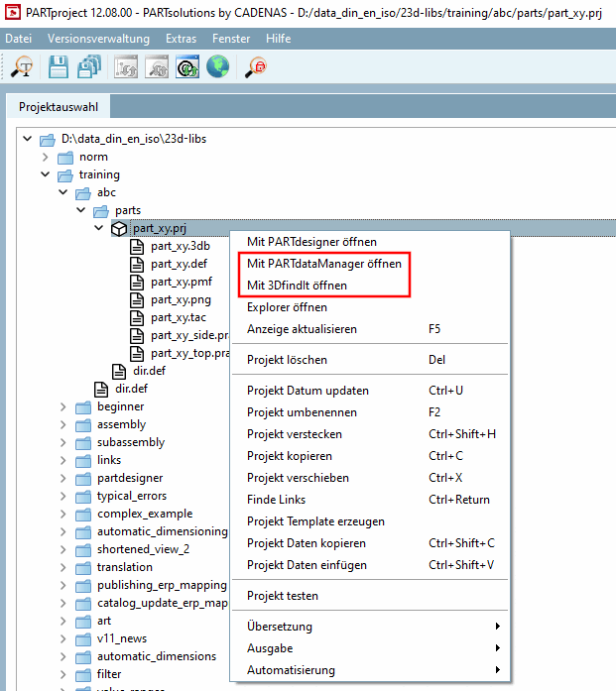This screenshot has height=691, width=616.
Task: Open the Ausgabe submenu
Action: [x=370, y=648]
